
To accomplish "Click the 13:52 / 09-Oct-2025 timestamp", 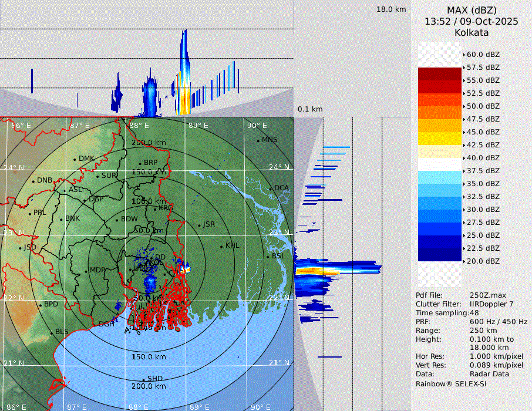I will 472,21.
